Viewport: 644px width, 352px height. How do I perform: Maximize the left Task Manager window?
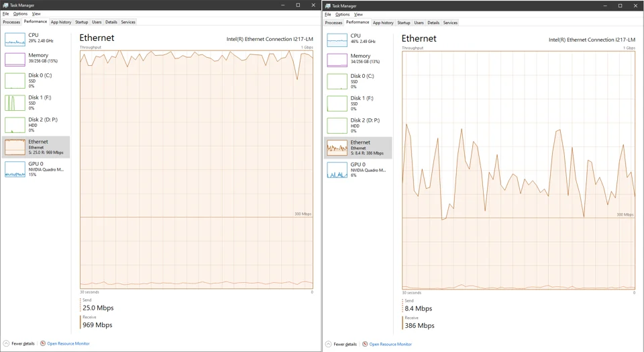(x=298, y=5)
